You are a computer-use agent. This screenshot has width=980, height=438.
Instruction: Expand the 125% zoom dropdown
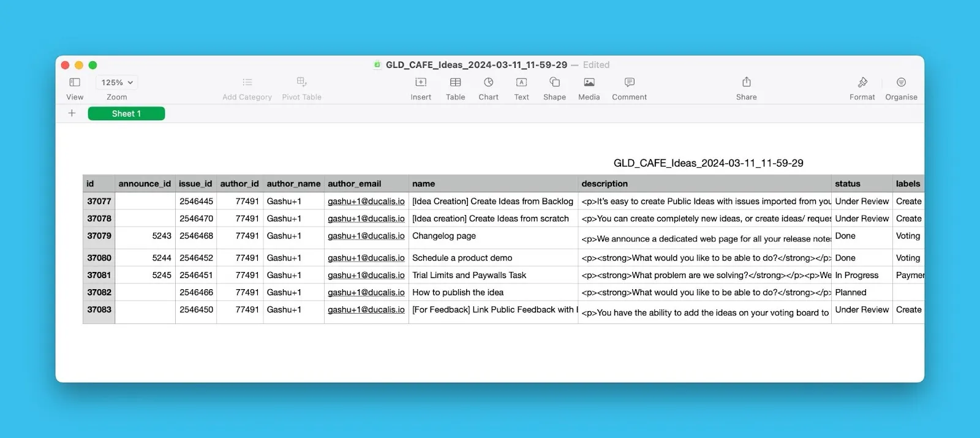[x=116, y=83]
